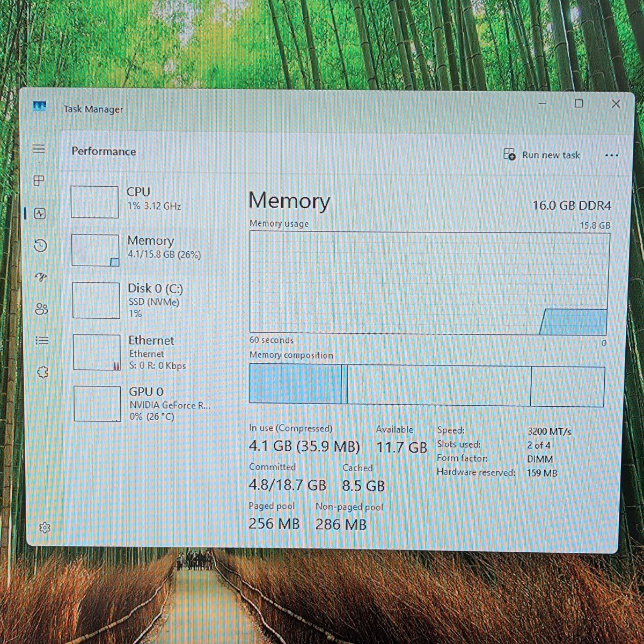
Task: Click the Task Manager app icon
Action: pos(40,107)
